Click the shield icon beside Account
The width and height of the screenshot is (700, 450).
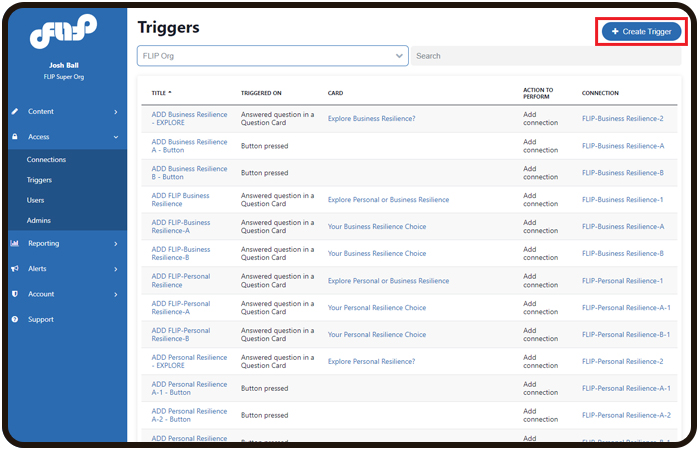pyautogui.click(x=15, y=294)
